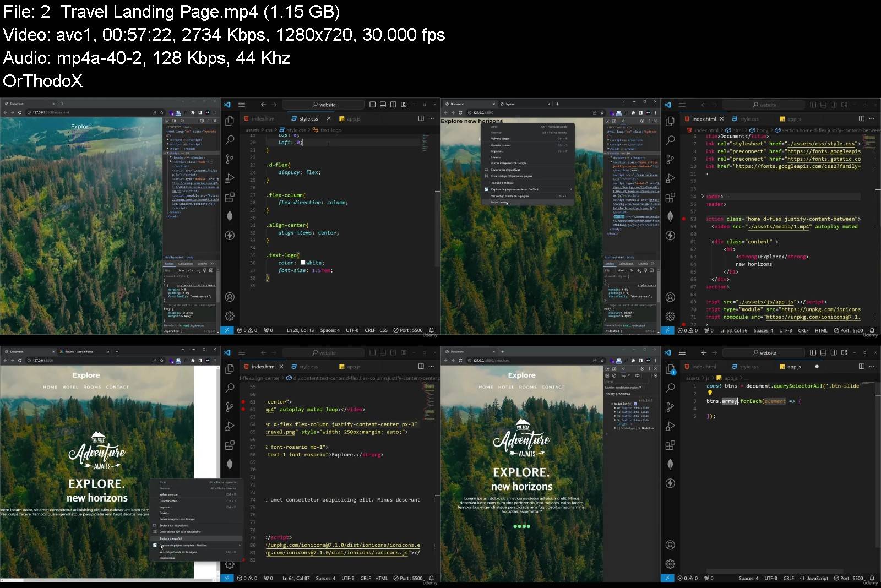Click split editor icon in style.css VS Code frame
Image resolution: width=881 pixels, height=588 pixels.
point(421,118)
